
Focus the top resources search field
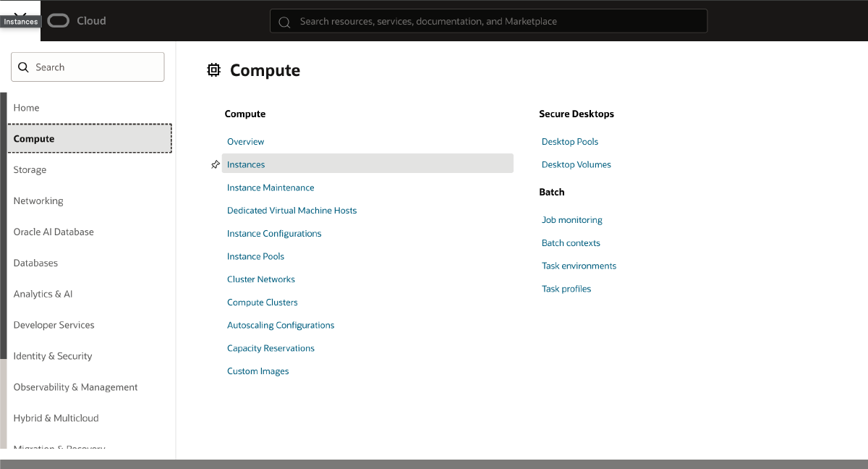(488, 21)
